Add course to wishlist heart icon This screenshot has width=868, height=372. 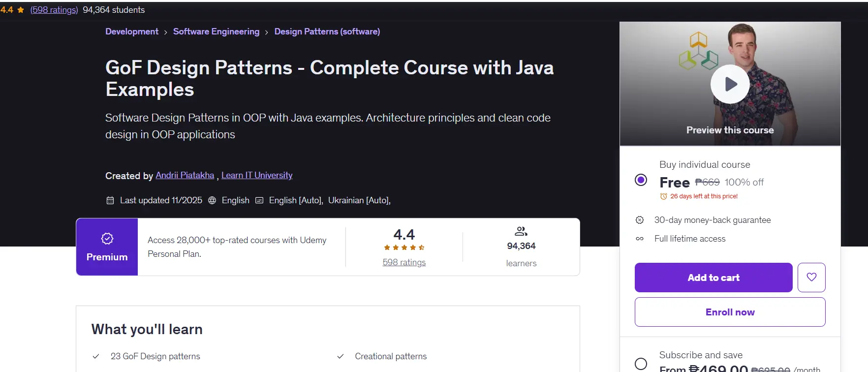[811, 278]
